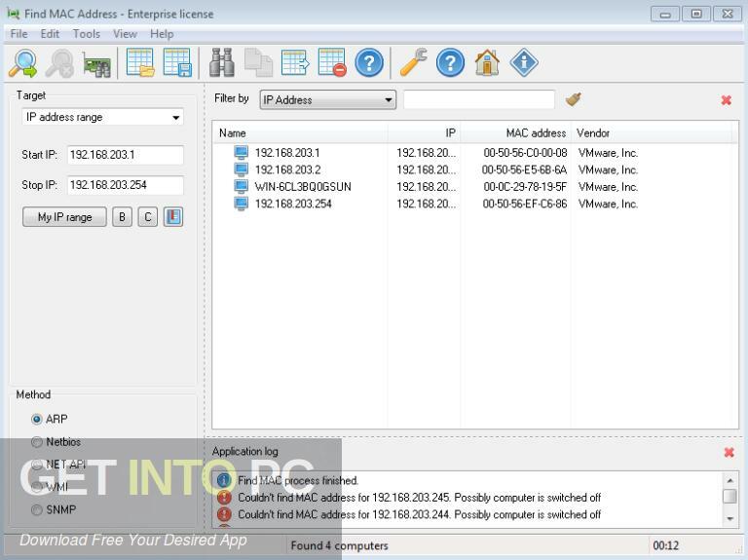Click computer icon for WIN-6CL3BQ0GSUN row
The image size is (748, 560).
[x=242, y=187]
